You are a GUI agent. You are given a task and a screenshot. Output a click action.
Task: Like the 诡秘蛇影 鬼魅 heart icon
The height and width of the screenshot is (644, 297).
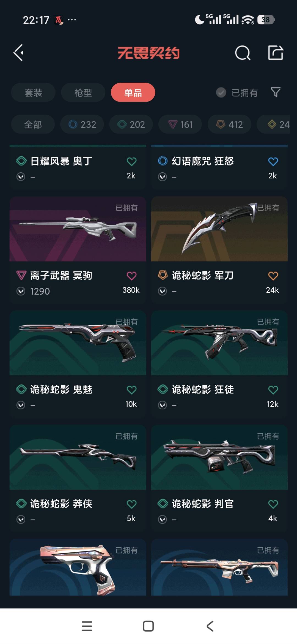click(131, 390)
